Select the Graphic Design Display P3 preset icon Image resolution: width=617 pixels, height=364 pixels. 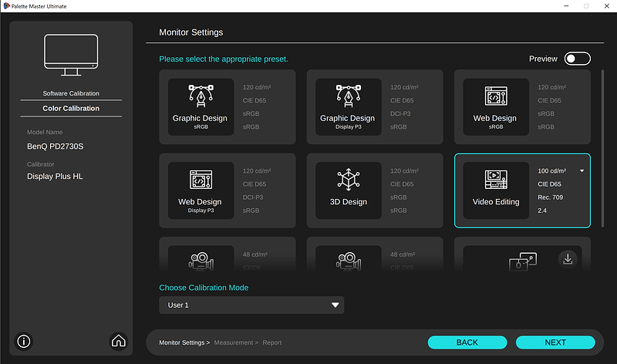click(349, 96)
